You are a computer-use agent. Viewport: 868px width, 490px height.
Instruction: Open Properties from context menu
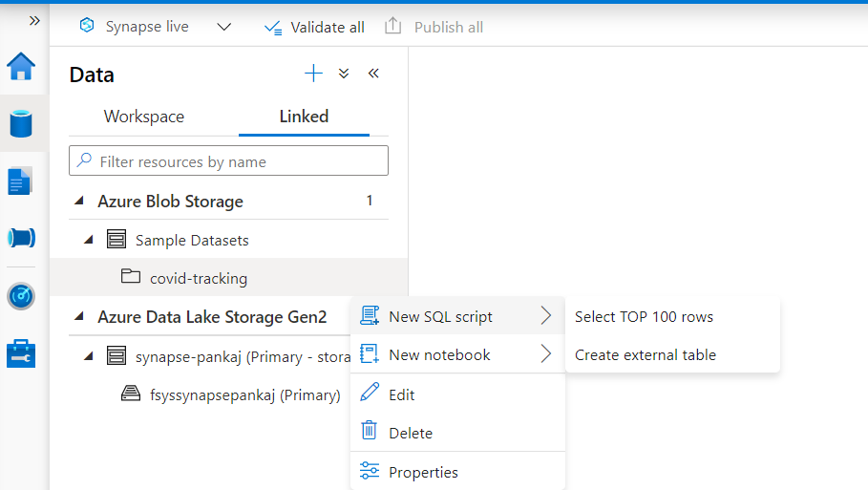457,472
